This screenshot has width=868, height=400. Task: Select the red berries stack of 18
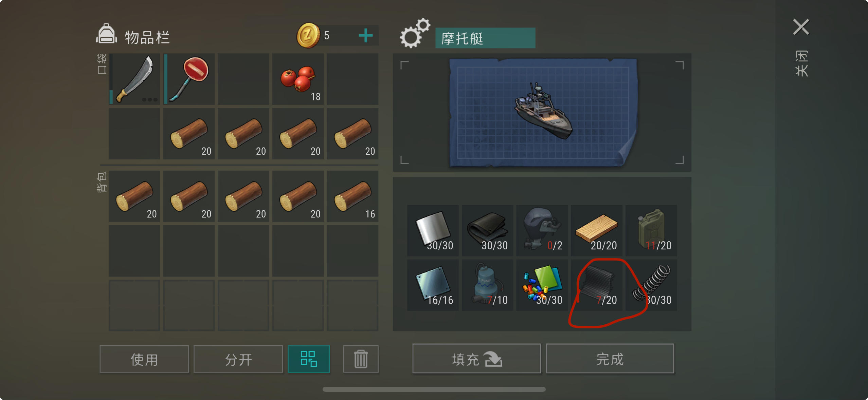coord(298,79)
